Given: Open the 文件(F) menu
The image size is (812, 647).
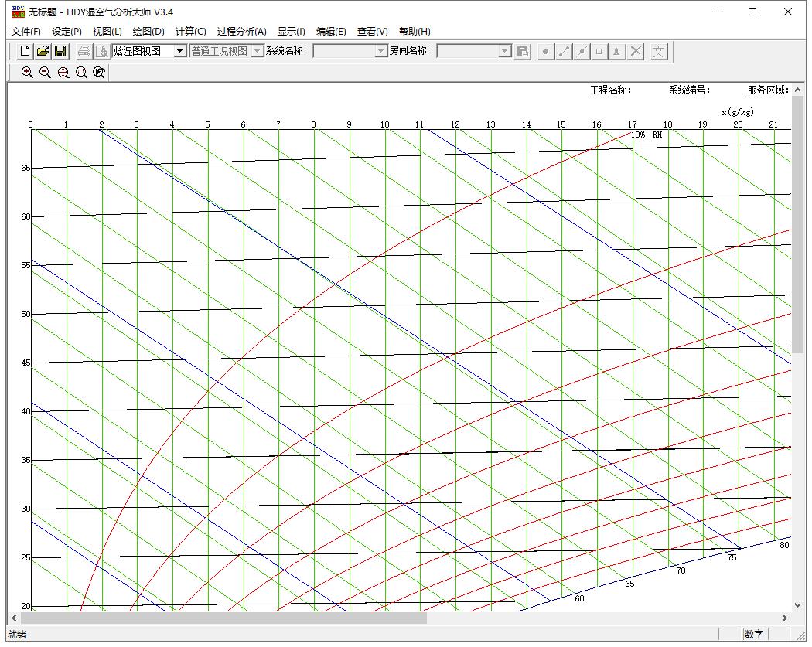Looking at the screenshot, I should coord(26,32).
